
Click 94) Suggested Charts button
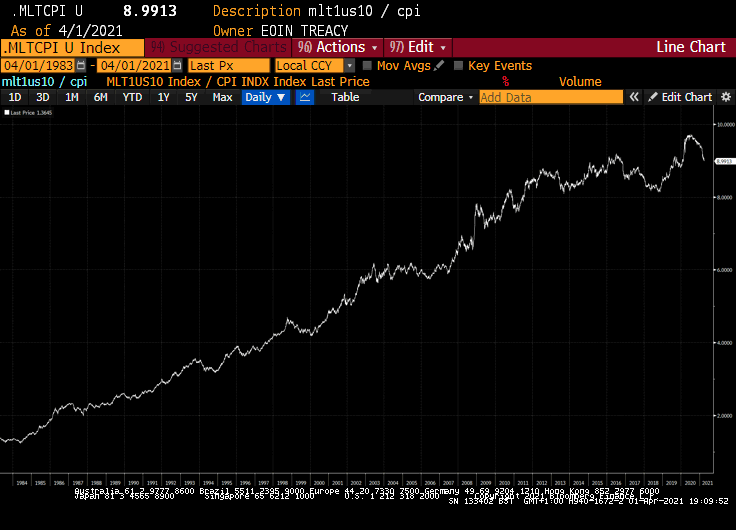tap(218, 47)
